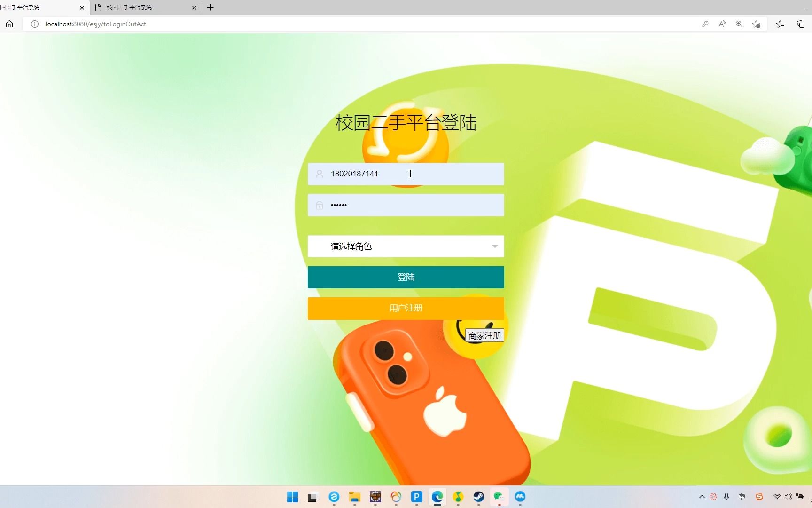Switch to the second 校园二手平台系统 tab

tap(146, 8)
